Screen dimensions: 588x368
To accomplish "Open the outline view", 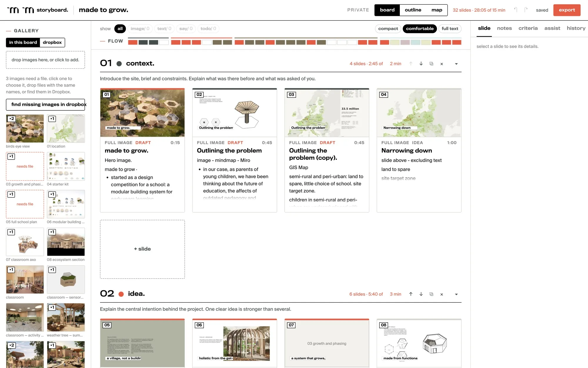I will pyautogui.click(x=413, y=10).
